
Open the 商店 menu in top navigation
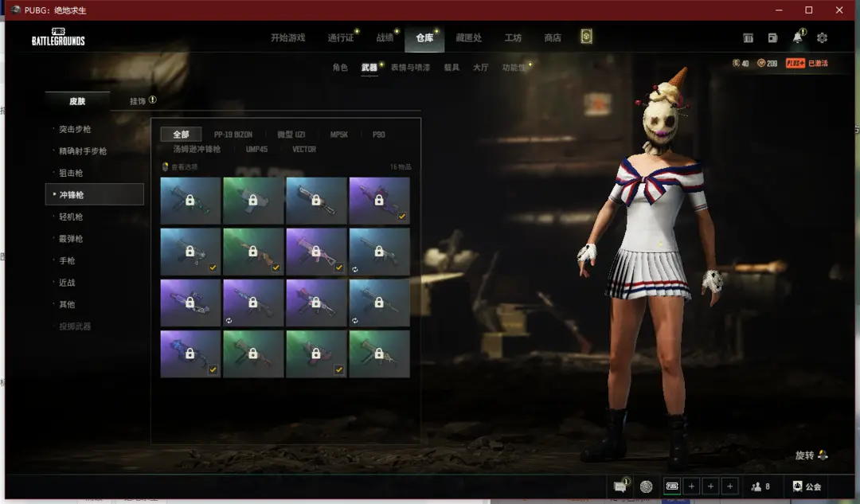[x=552, y=38]
